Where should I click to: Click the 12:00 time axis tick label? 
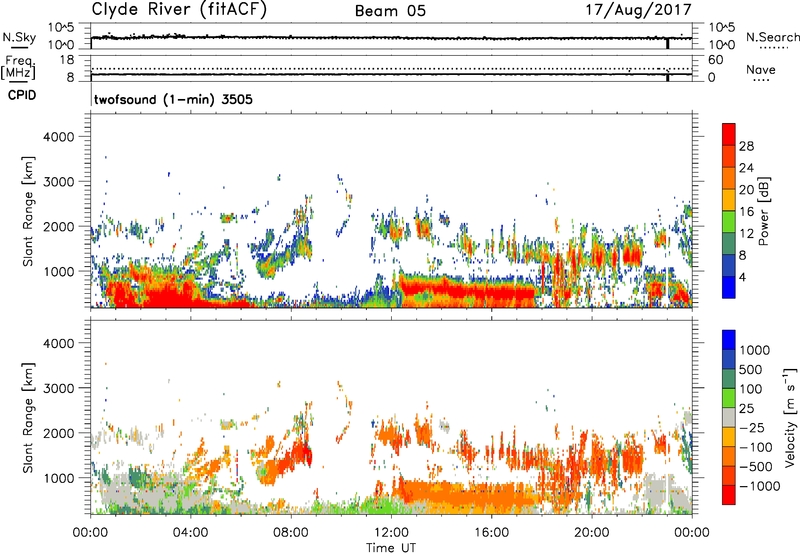click(391, 533)
